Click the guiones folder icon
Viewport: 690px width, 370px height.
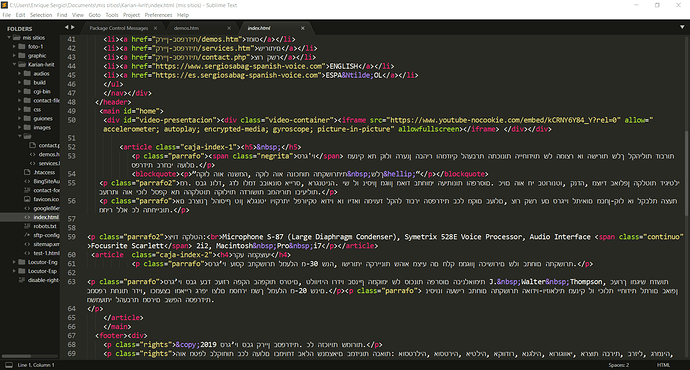point(27,118)
